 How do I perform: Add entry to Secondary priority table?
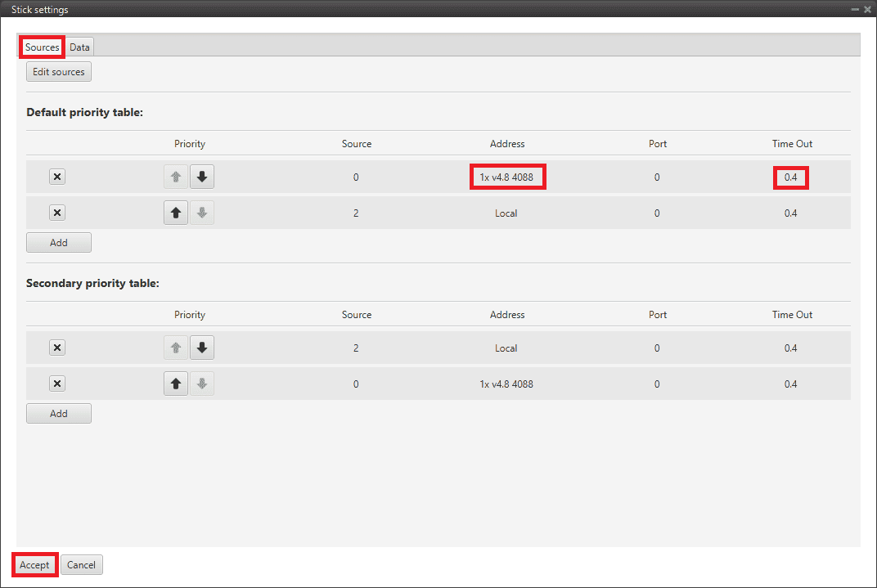[x=58, y=414]
